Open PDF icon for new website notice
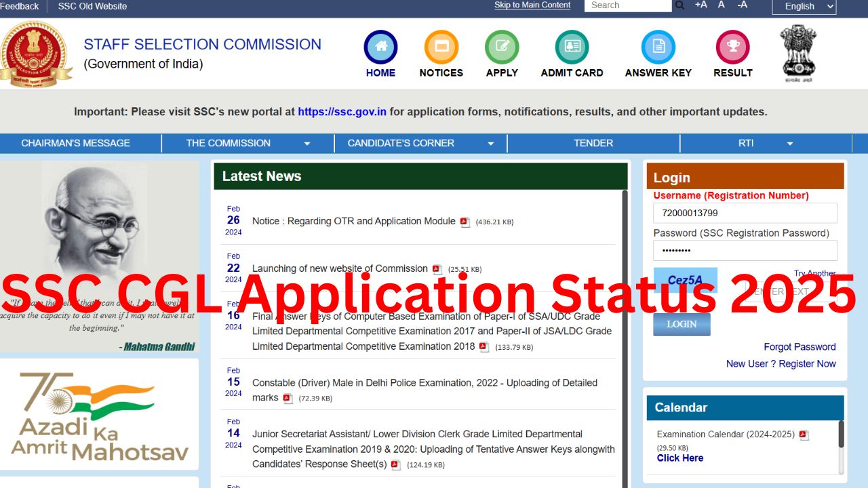Viewport: 868px width, 488px height. (437, 269)
